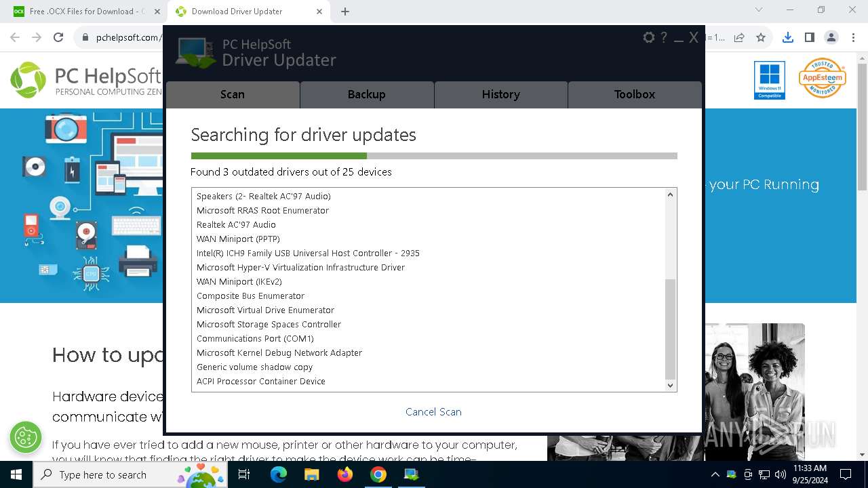868x488 pixels.
Task: Open the History tab
Action: click(501, 95)
